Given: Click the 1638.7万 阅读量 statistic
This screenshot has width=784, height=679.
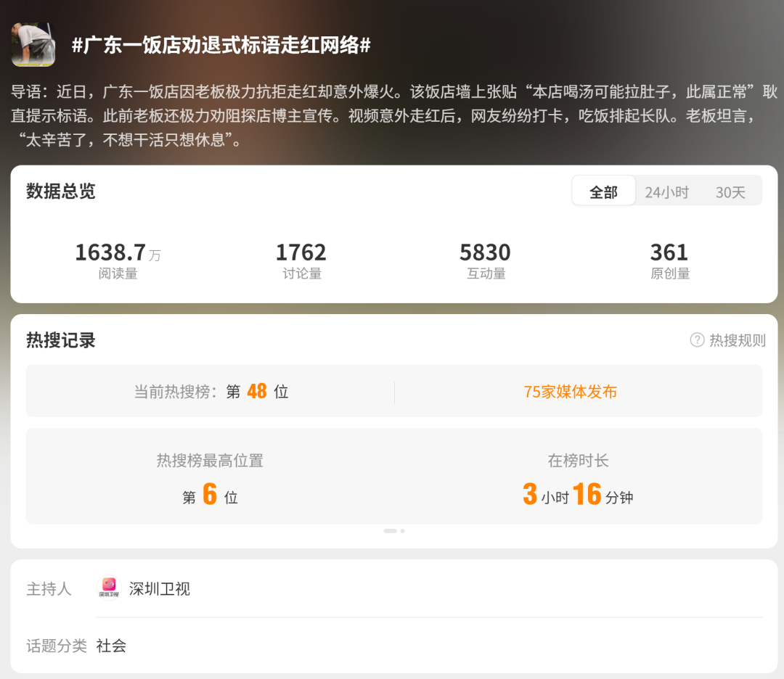Looking at the screenshot, I should pos(118,260).
